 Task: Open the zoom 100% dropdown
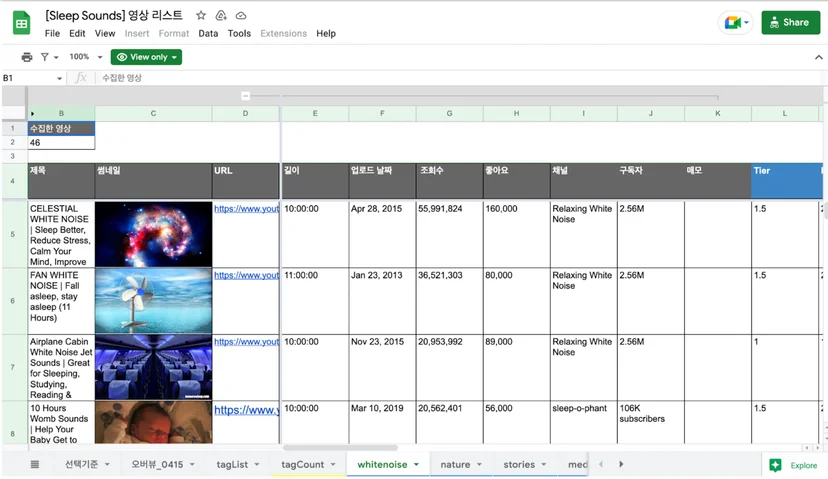click(x=86, y=57)
